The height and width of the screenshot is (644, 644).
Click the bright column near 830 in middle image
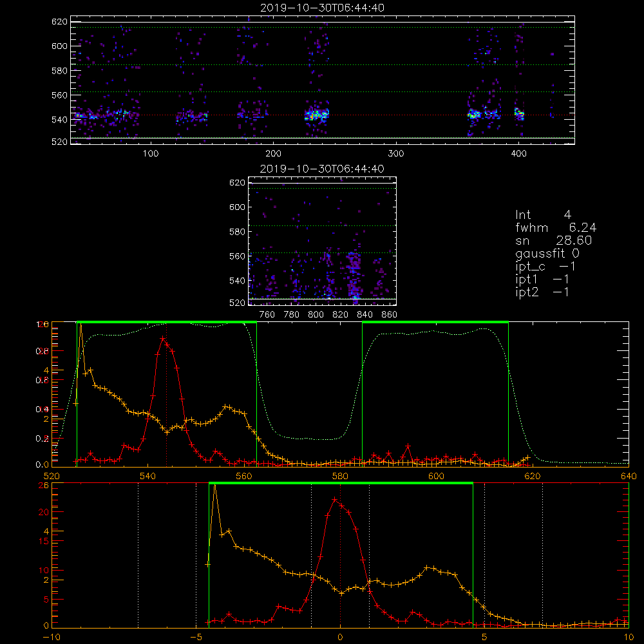point(353,275)
